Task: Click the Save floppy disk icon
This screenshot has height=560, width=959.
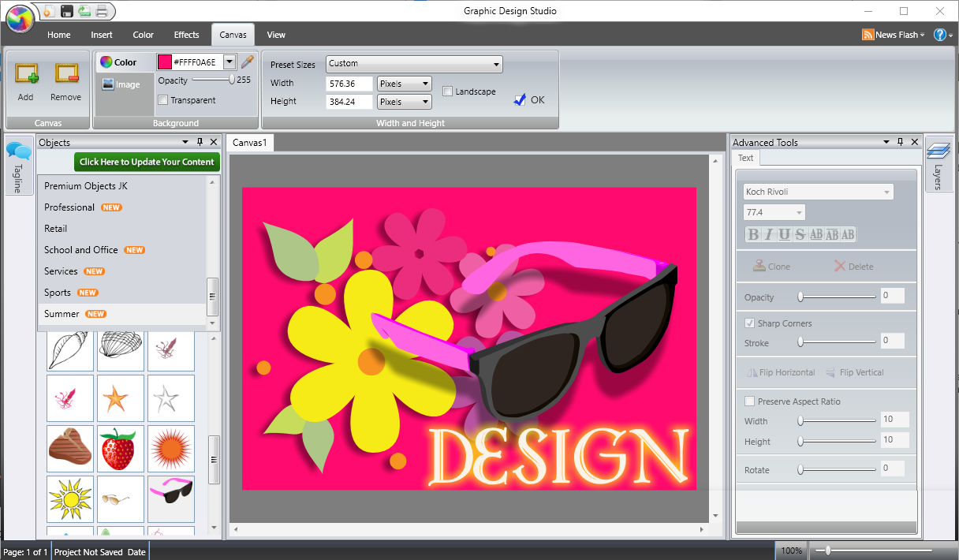Action: point(67,11)
